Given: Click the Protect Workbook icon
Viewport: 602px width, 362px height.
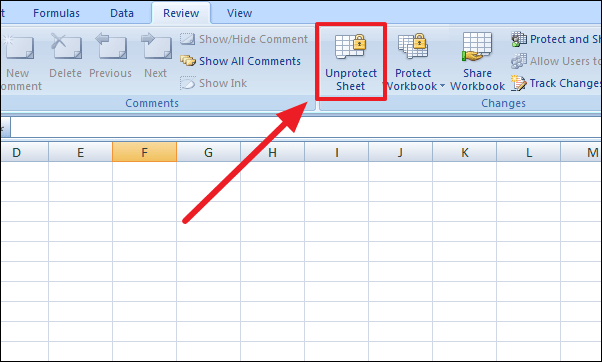Looking at the screenshot, I should (413, 46).
